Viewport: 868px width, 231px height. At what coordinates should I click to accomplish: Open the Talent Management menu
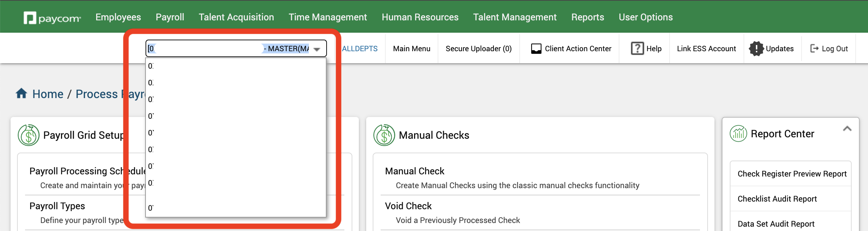(515, 17)
